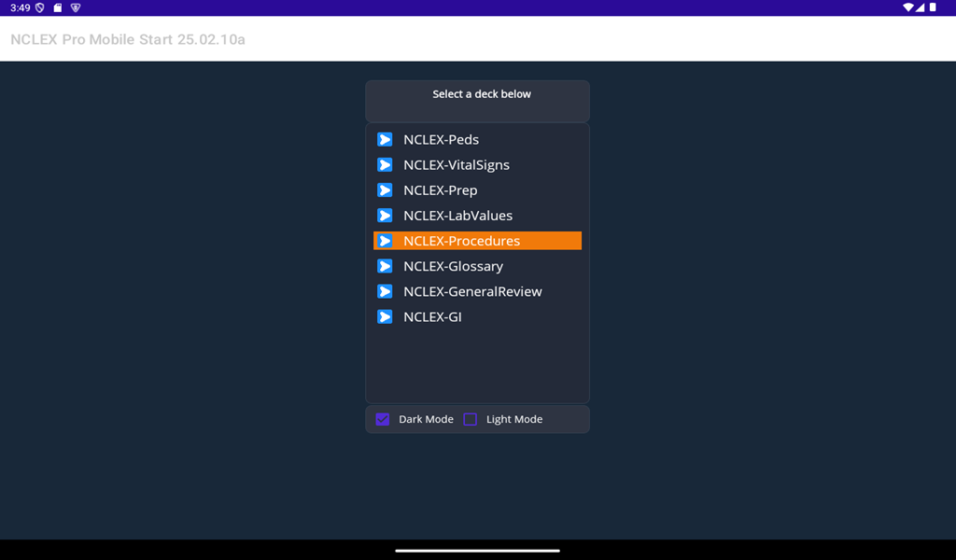
Task: Tap the battery icon in status bar
Action: pyautogui.click(x=933, y=7)
